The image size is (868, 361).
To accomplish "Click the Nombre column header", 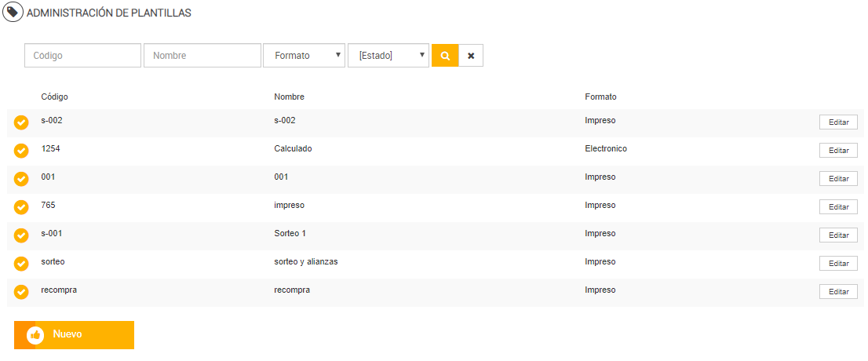I will (289, 97).
